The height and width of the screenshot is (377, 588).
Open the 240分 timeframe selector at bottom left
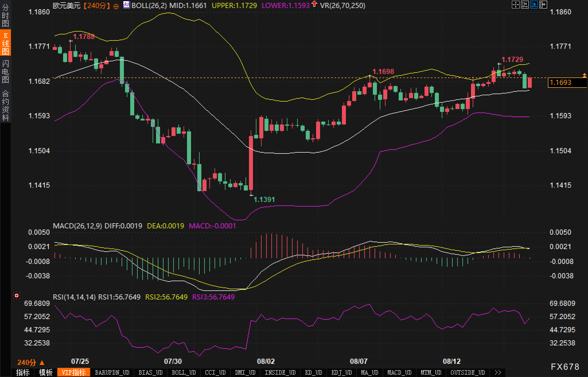[x=31, y=362]
